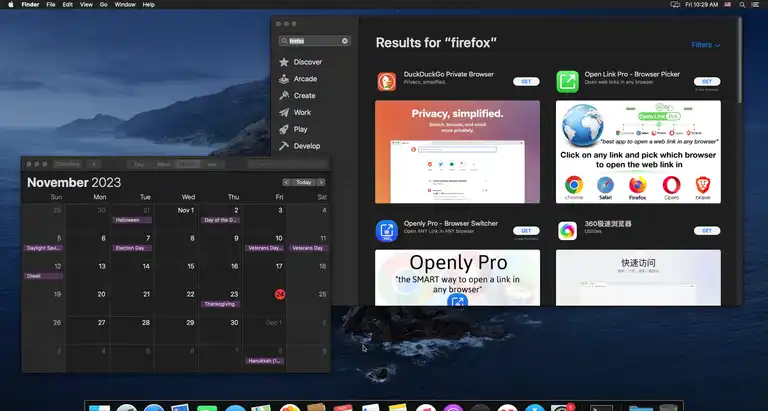This screenshot has width=768, height=411.
Task: Select today's date 24 in Calendar
Action: click(280, 294)
